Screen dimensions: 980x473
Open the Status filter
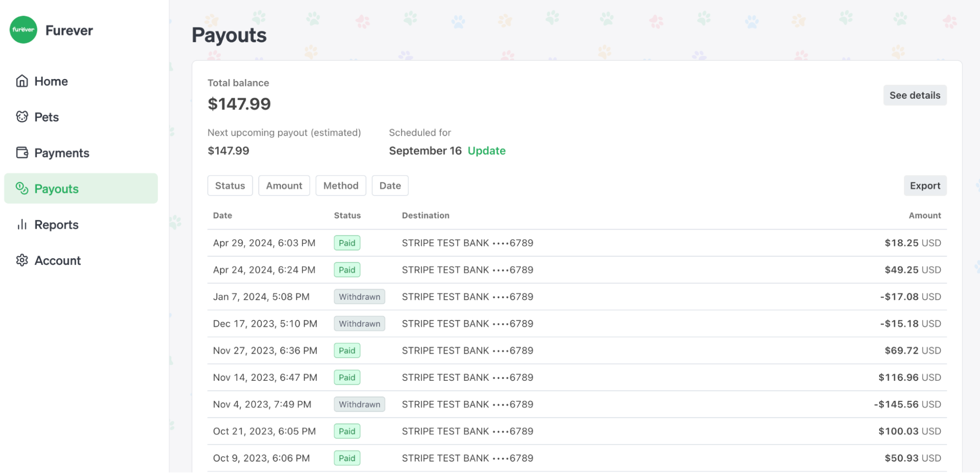tap(230, 185)
